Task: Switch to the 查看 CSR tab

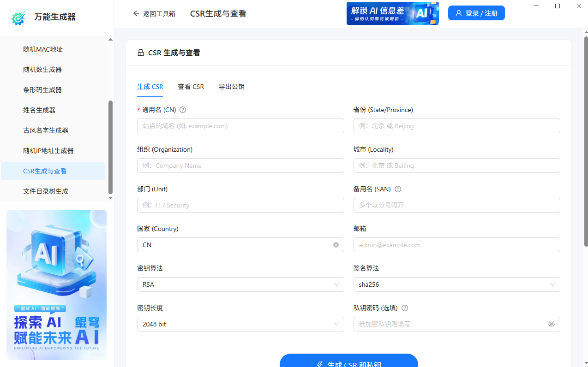Action: tap(191, 87)
